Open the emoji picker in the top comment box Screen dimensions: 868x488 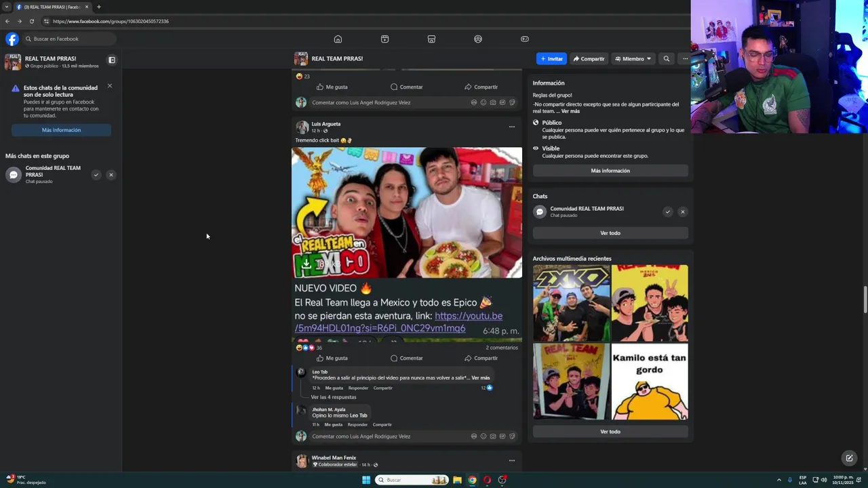point(484,102)
